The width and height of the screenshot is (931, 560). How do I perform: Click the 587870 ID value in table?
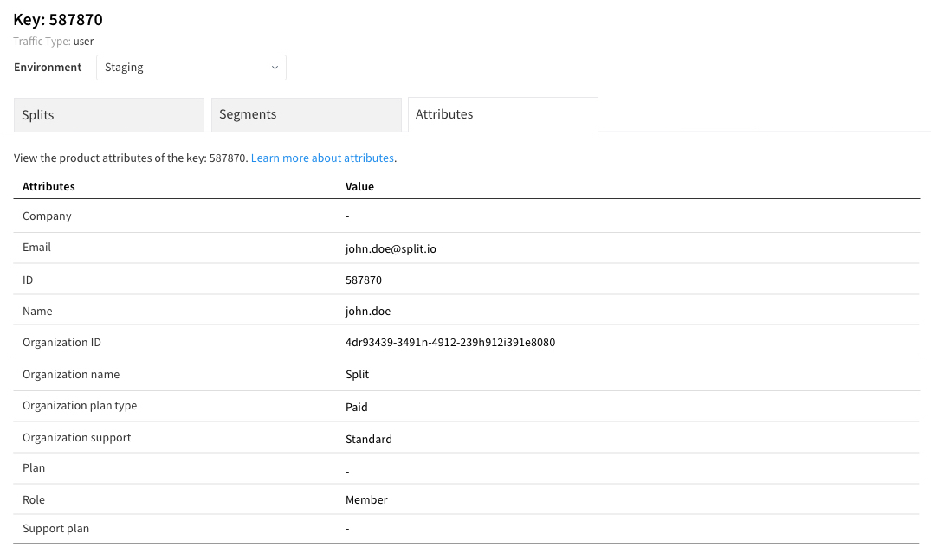point(364,280)
